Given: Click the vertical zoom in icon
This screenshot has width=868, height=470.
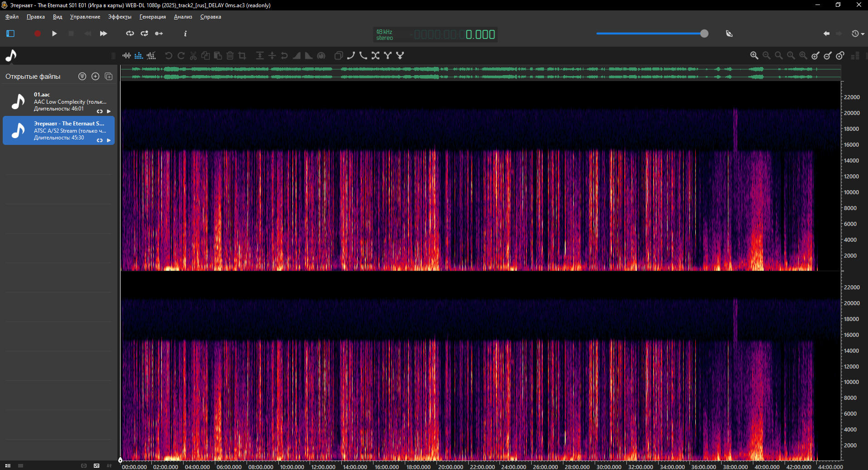Looking at the screenshot, I should 815,55.
